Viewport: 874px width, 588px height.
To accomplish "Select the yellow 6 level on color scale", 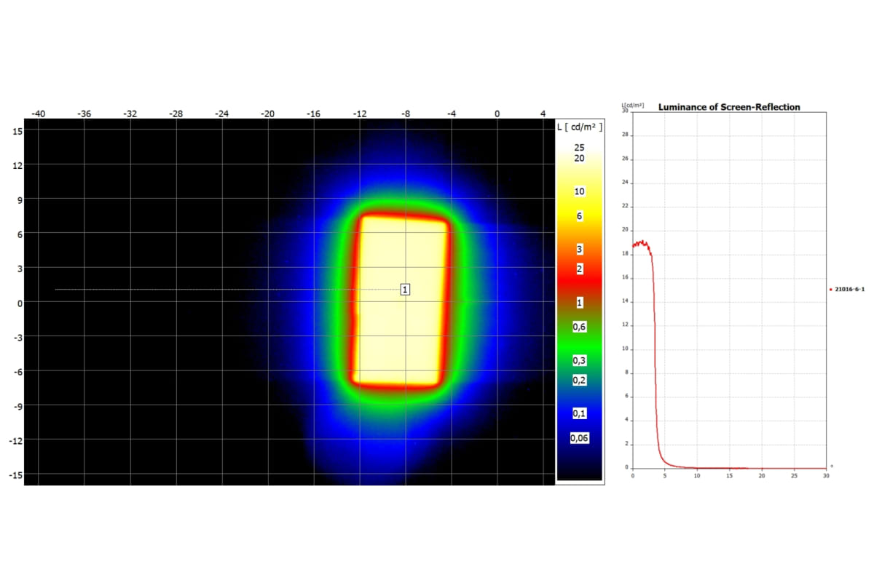I will coord(579,217).
